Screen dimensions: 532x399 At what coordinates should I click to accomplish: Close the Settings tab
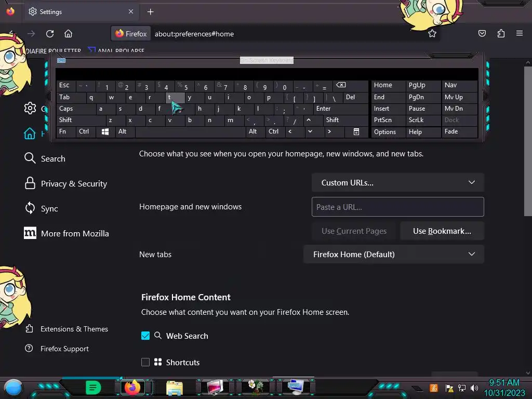(x=131, y=11)
